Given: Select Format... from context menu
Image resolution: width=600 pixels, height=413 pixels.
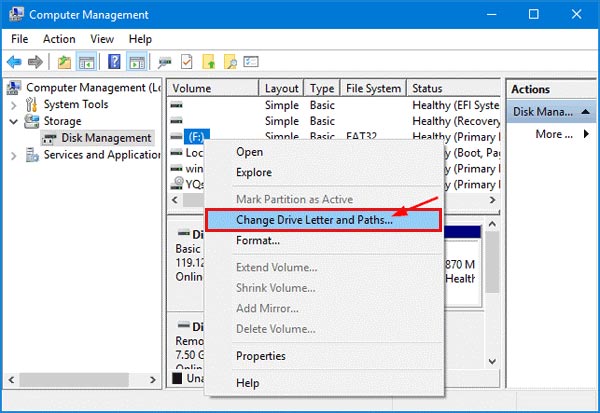Looking at the screenshot, I should click(257, 240).
